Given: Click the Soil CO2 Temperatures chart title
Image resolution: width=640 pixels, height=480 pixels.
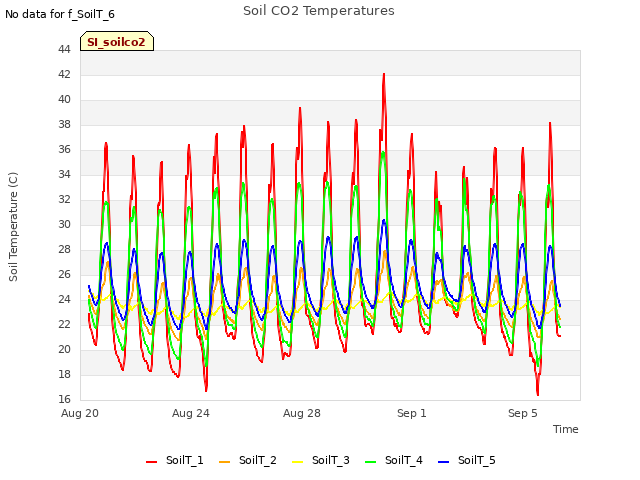Looking at the screenshot, I should tap(319, 11).
